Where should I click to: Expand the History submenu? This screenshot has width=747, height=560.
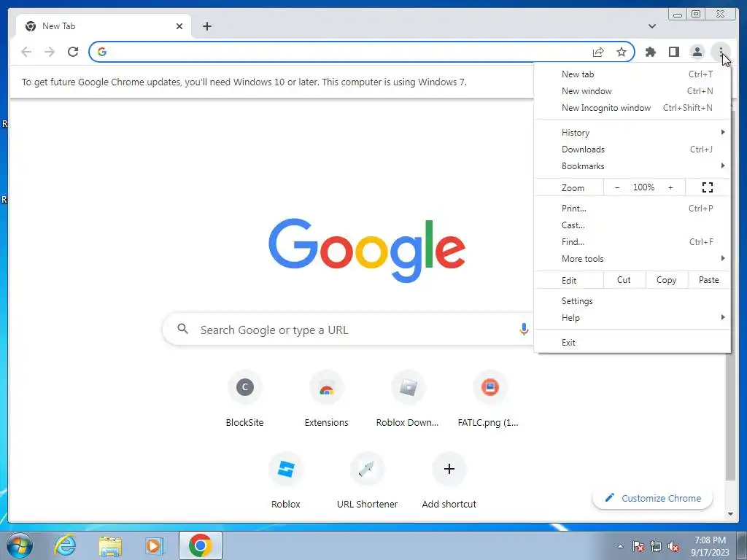click(x=632, y=133)
